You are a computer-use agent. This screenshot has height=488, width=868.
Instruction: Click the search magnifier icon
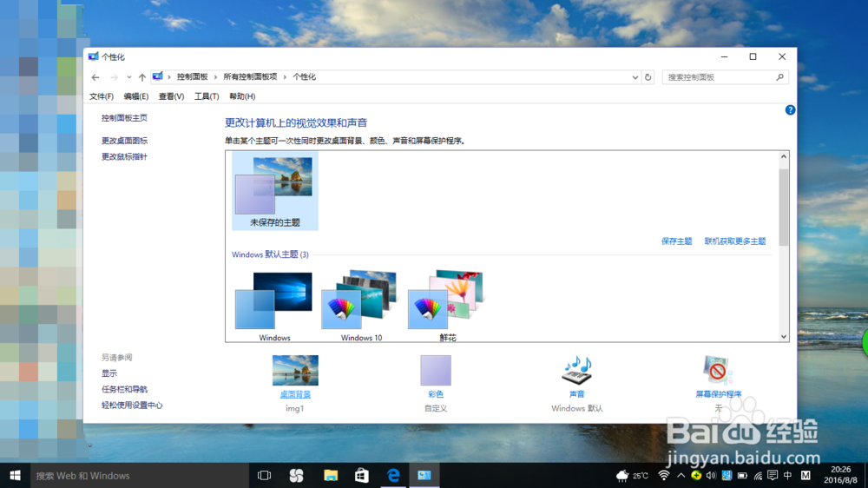(x=780, y=77)
